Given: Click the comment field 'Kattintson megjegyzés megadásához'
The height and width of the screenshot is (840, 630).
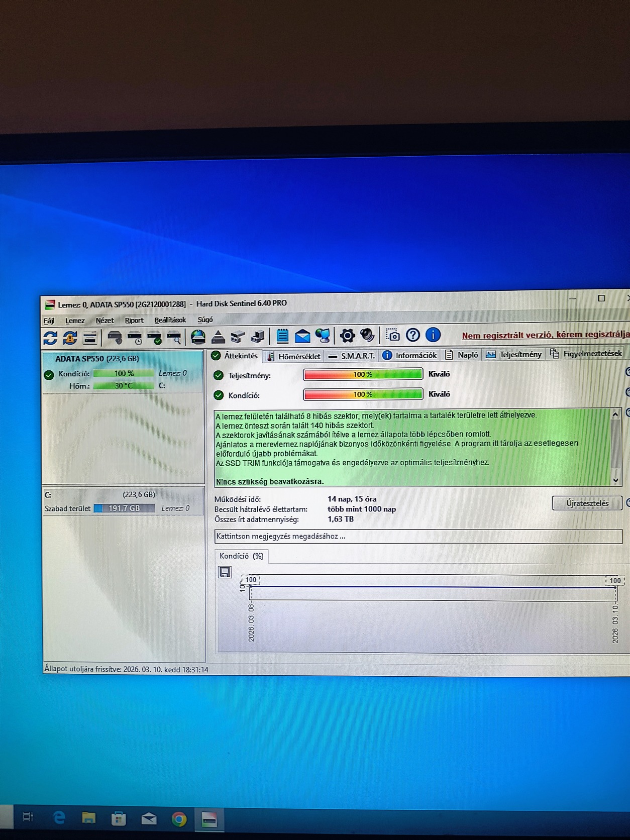Looking at the screenshot, I should 418,536.
